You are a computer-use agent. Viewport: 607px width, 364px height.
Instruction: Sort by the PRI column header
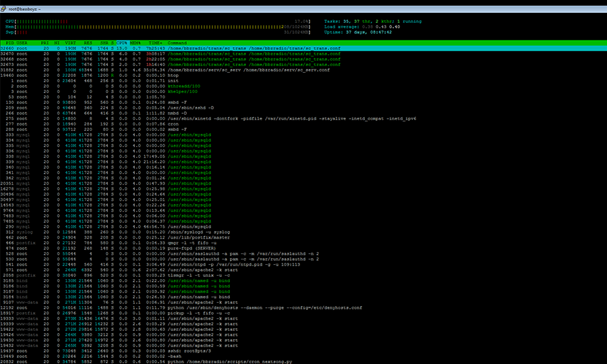coord(45,43)
